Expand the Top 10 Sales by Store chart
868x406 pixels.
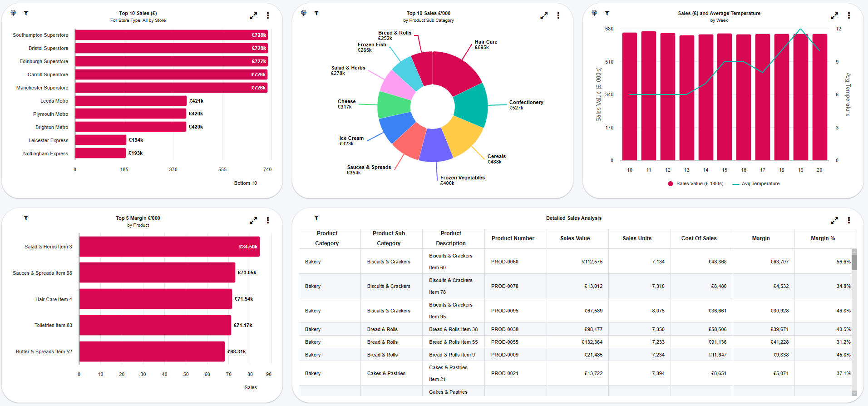pos(253,16)
